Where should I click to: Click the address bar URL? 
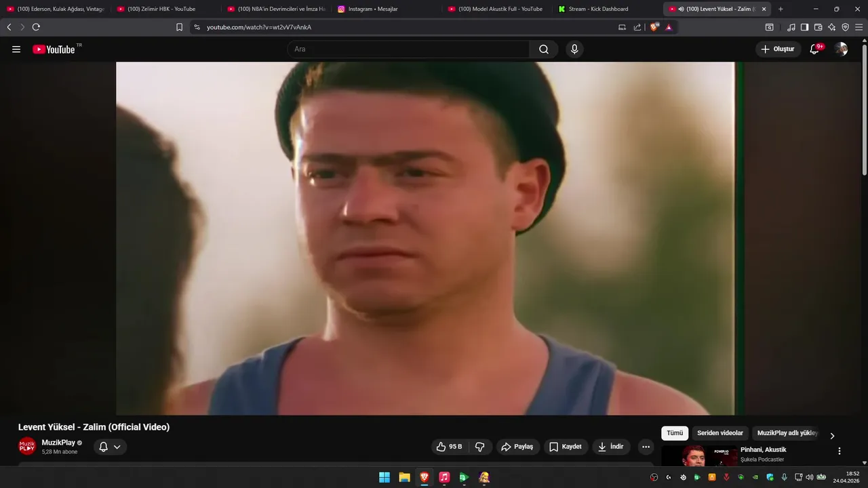tap(259, 27)
